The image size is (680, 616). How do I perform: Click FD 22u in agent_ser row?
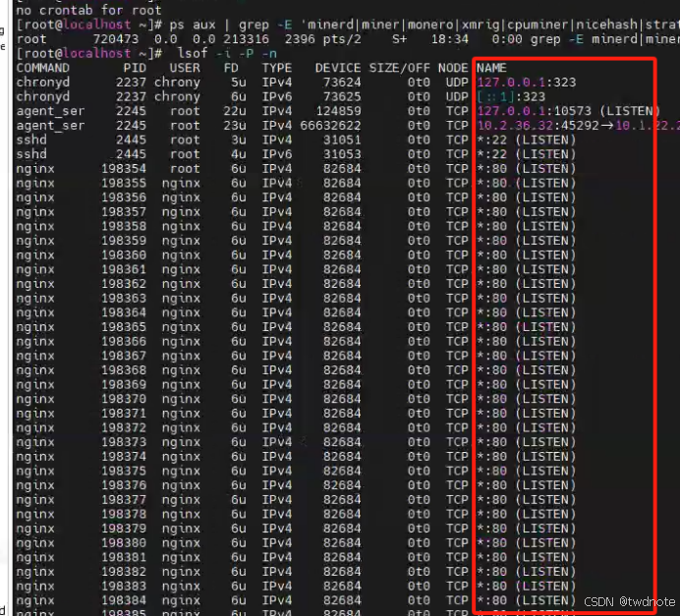click(x=235, y=111)
